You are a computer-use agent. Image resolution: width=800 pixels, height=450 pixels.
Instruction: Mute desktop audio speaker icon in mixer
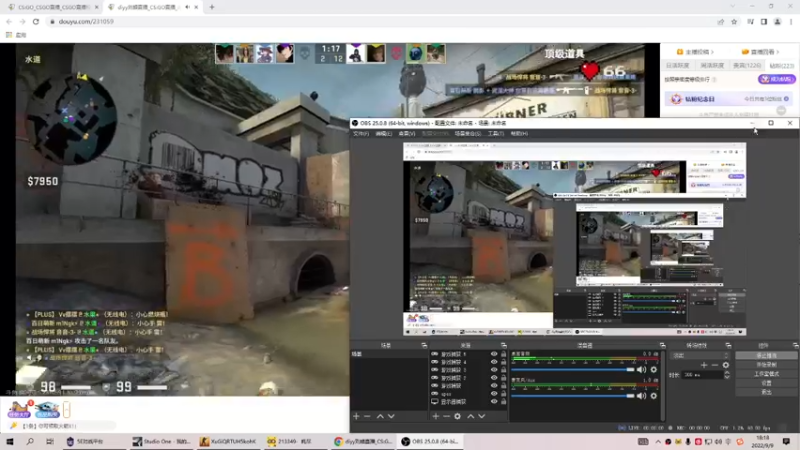(x=641, y=369)
